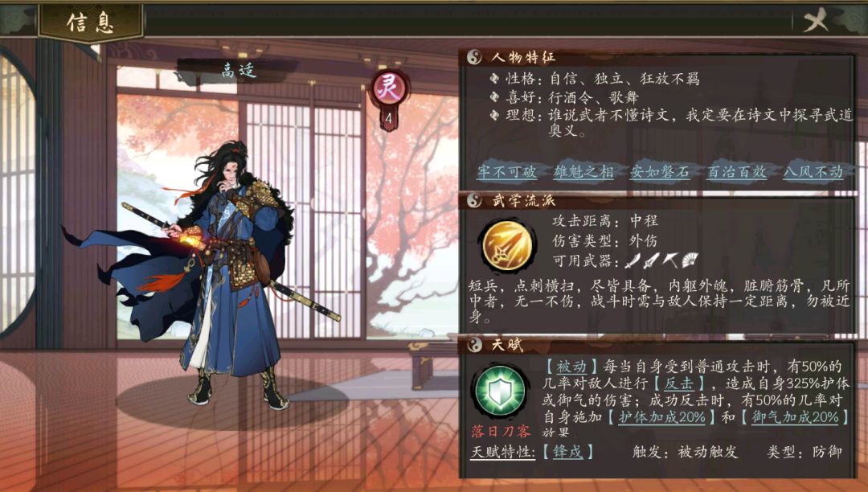Open the 百治百效 trait link

click(737, 172)
